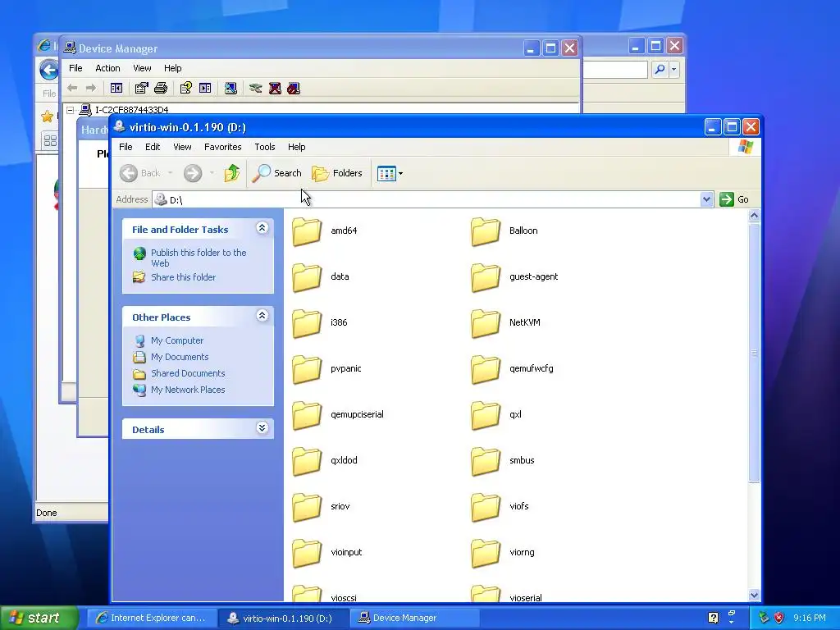Open the Favorites menu
Screen dimensions: 840x630
[x=223, y=147]
